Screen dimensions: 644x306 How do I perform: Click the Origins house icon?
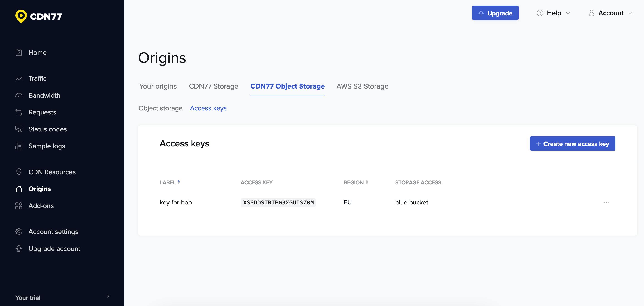point(19,189)
